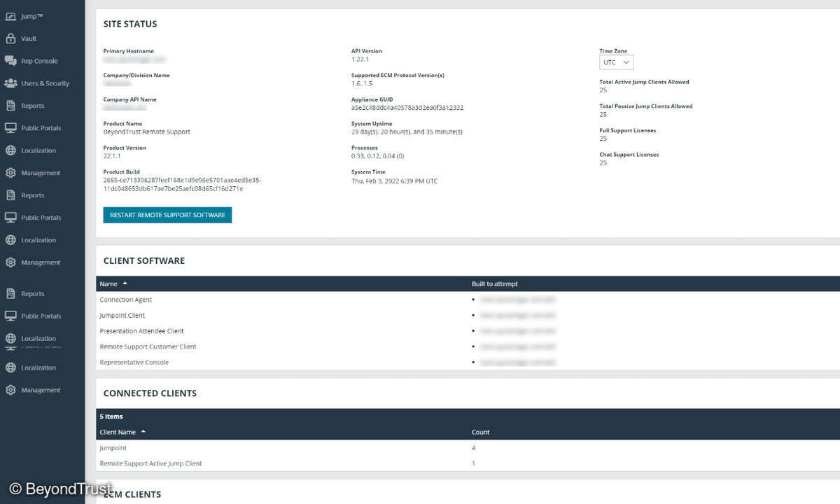Click the Active Jump Client count value 1
Image resolution: width=840 pixels, height=504 pixels.
click(474, 463)
